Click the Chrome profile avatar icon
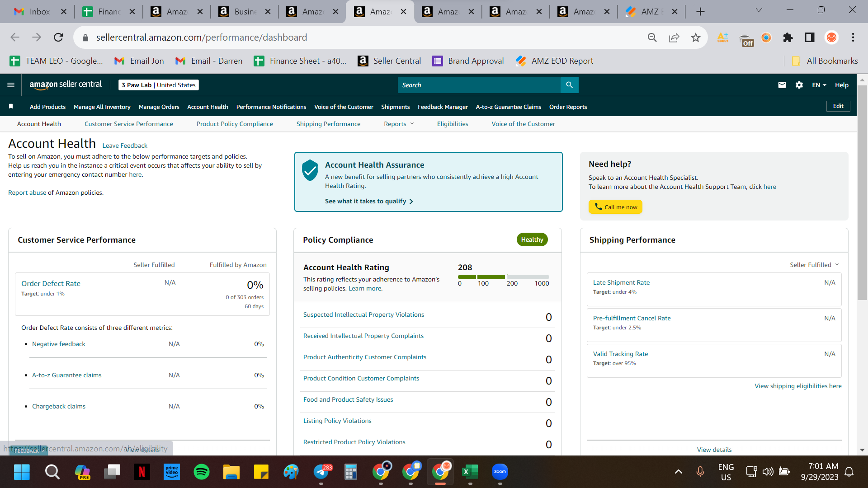 click(831, 38)
